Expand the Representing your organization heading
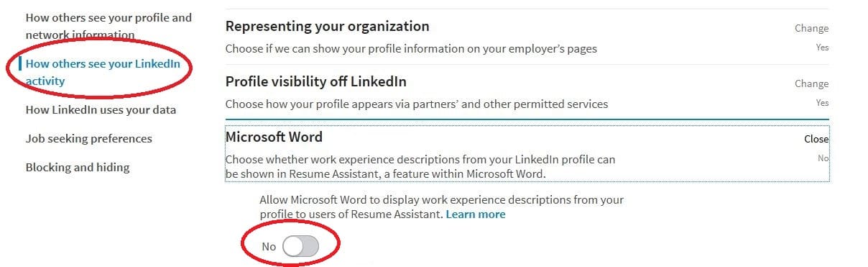Image resolution: width=868 pixels, height=267 pixels. click(x=328, y=27)
